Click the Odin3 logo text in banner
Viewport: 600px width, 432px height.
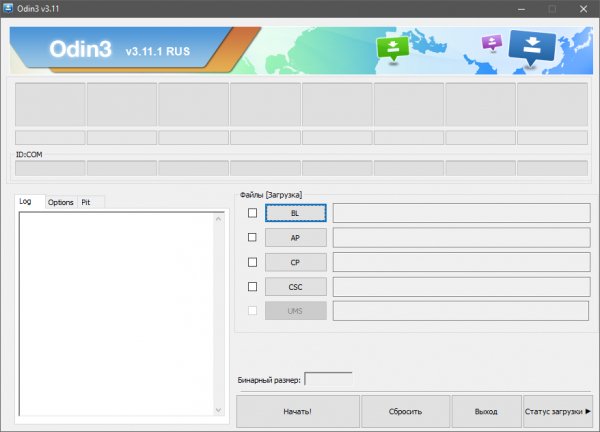point(80,49)
